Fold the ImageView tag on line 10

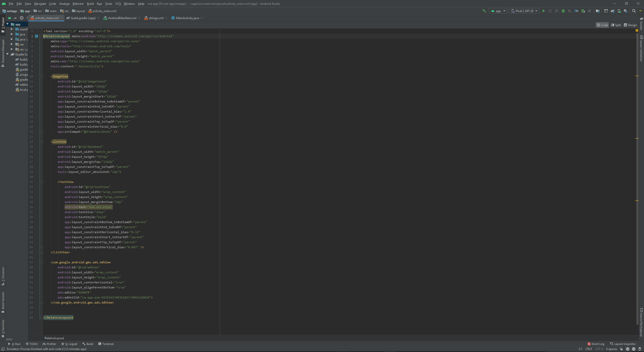coord(42,76)
